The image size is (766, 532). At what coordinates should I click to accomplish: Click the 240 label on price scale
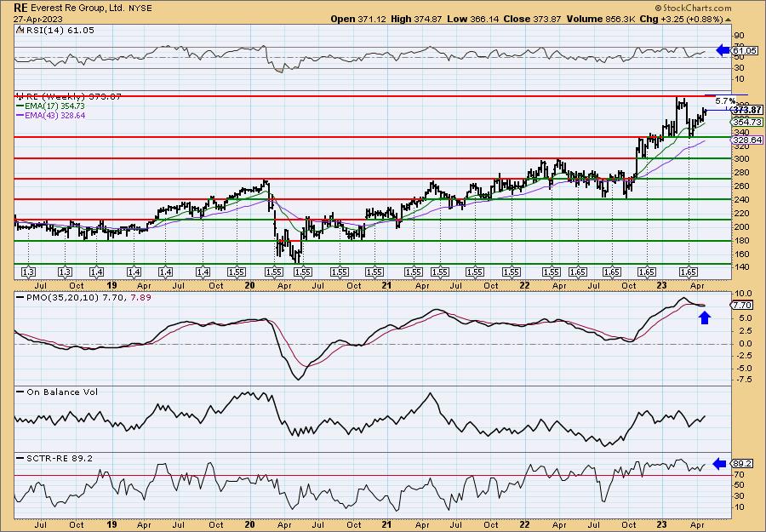pos(741,199)
